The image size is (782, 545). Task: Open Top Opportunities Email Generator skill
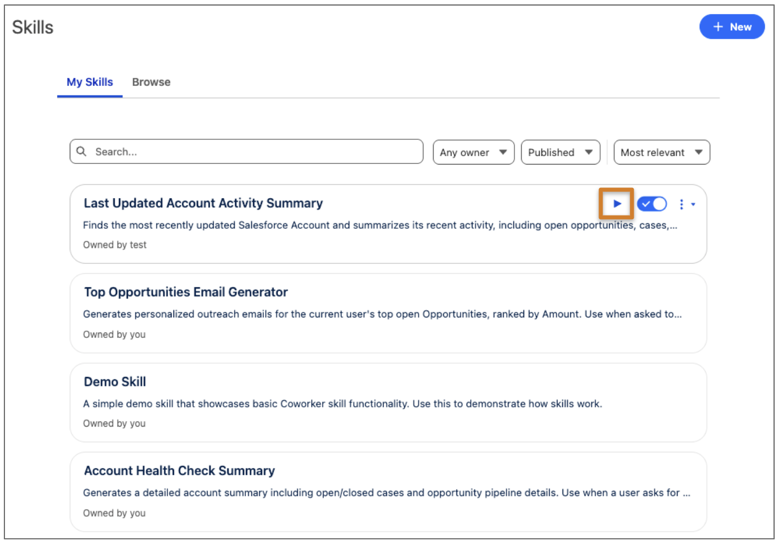tap(186, 292)
